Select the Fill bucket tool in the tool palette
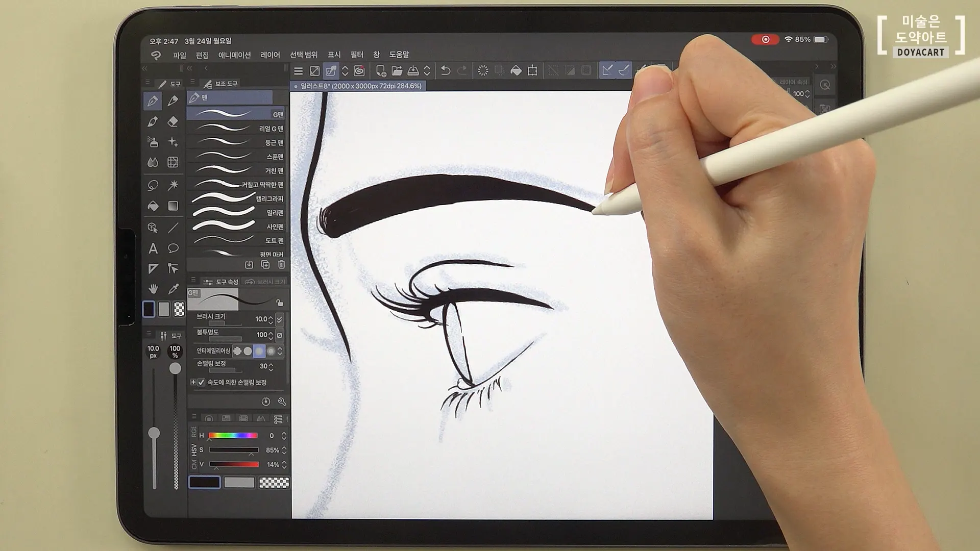 point(153,206)
